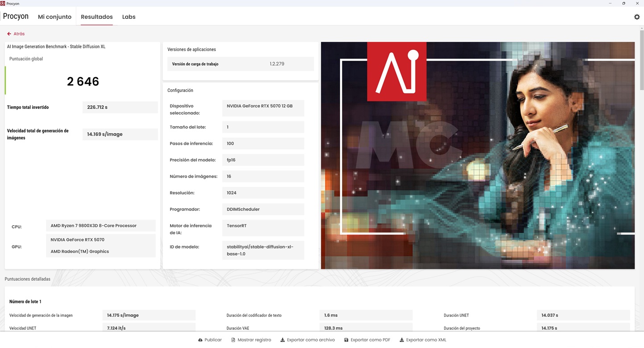The height and width of the screenshot is (348, 644).
Task: Click the NVIDIA GeForce RTX 5070 12 GB device field
Action: 263,108
